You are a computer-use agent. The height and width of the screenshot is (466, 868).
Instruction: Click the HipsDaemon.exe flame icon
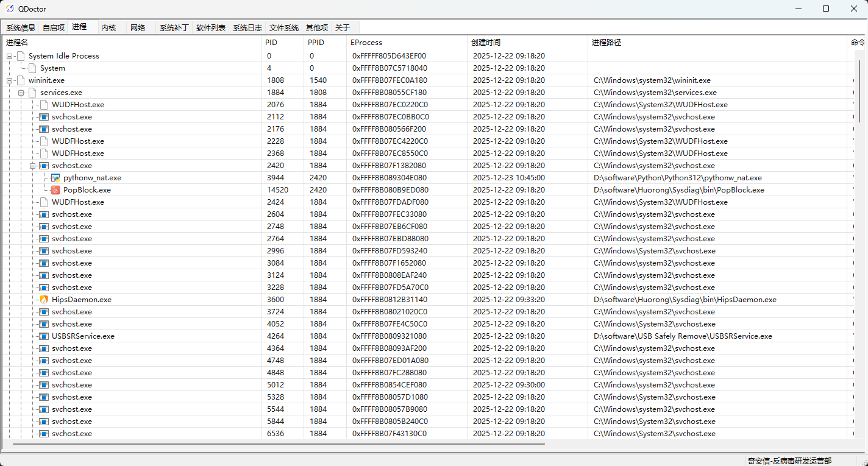44,300
